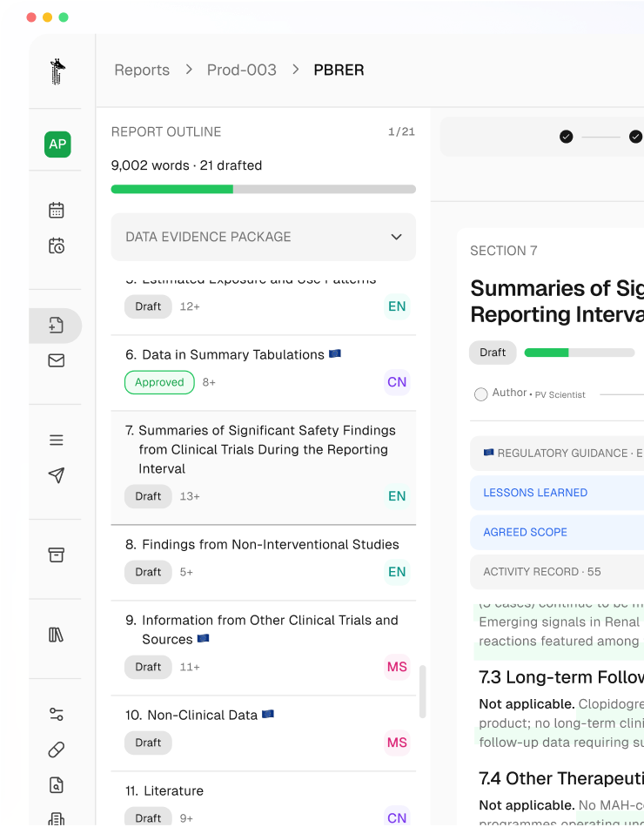Click the EN badge on section 8
644x827 pixels.
click(x=397, y=572)
